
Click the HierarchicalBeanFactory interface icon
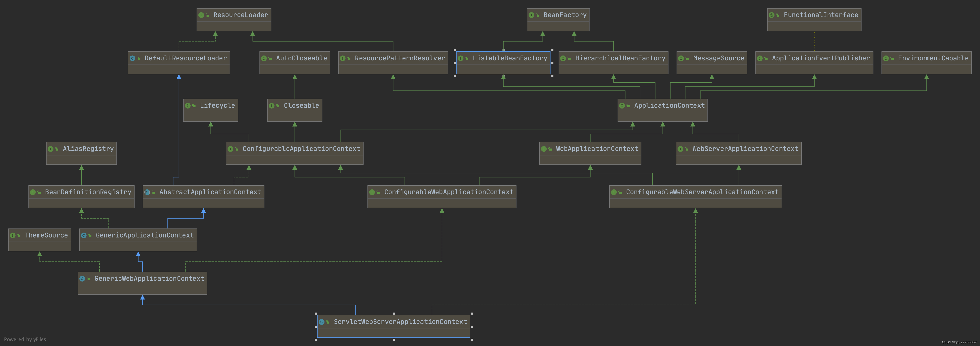pos(563,59)
